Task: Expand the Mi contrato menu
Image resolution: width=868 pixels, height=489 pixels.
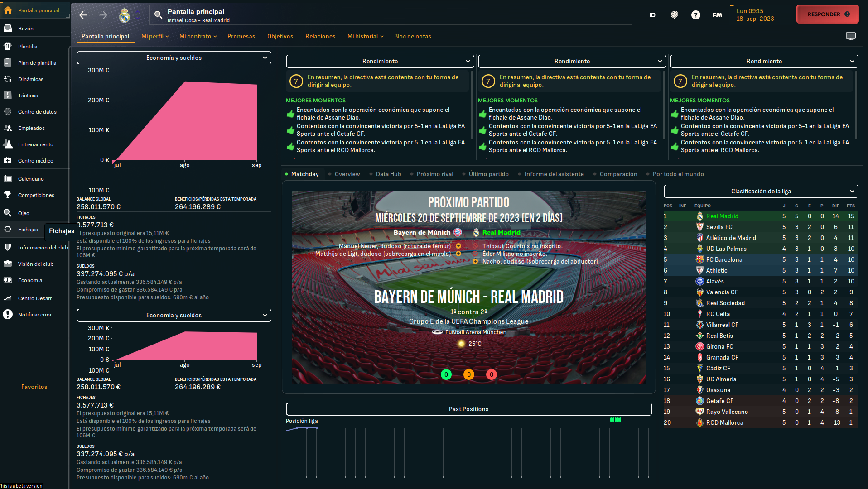Action: coord(198,36)
